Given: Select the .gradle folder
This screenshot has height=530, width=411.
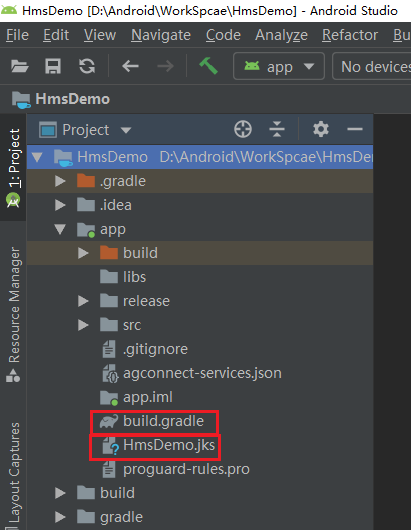Looking at the screenshot, I should pyautogui.click(x=200, y=181).
